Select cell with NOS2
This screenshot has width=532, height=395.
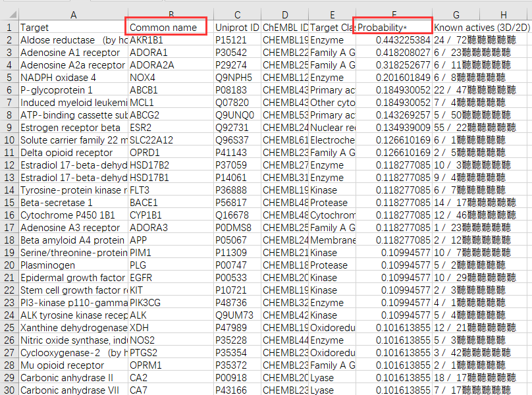pos(171,340)
